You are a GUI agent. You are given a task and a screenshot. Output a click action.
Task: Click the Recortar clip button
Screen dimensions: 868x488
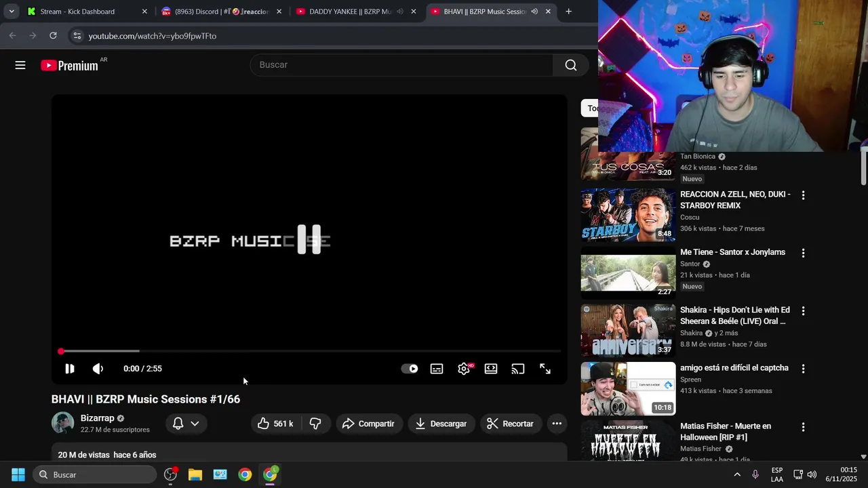tap(511, 424)
